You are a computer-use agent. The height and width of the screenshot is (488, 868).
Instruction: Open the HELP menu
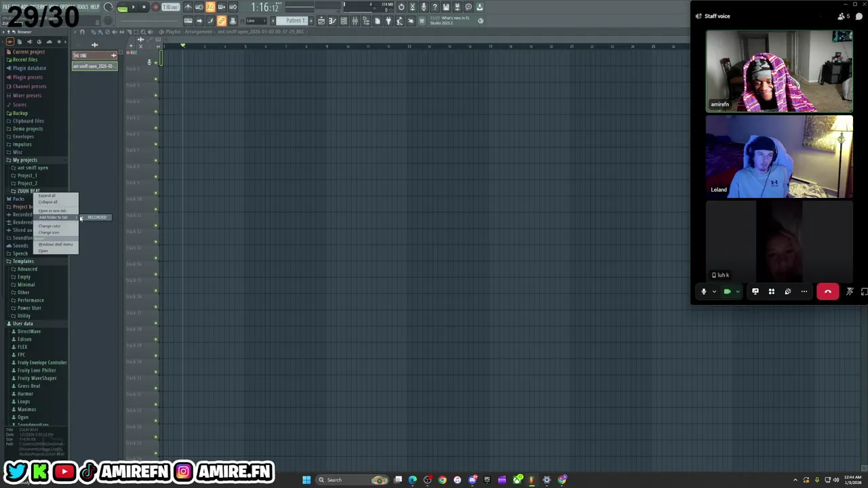pos(95,7)
